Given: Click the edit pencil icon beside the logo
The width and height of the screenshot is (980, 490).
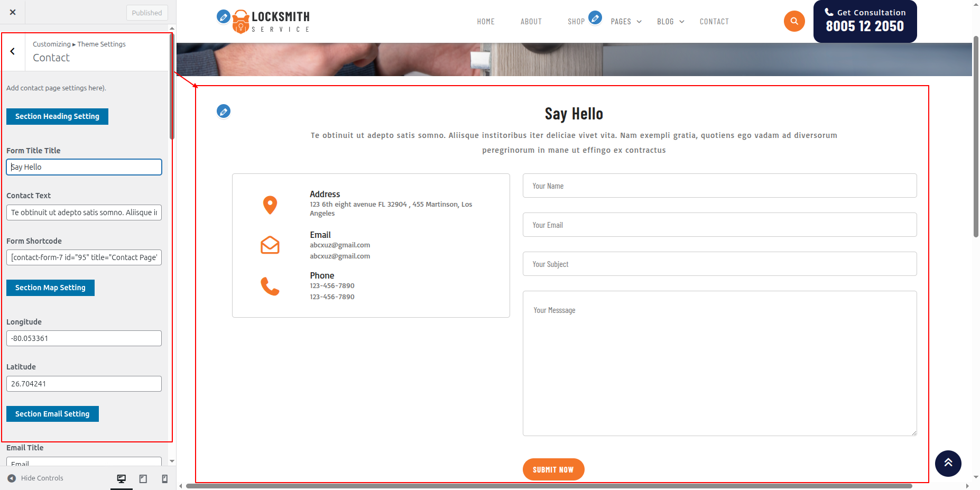Looking at the screenshot, I should (x=224, y=17).
